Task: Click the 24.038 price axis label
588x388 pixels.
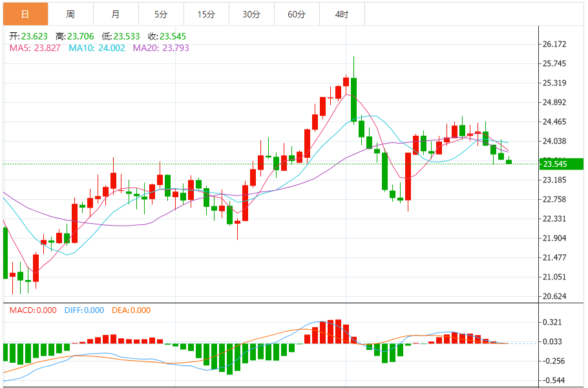Action: point(554,142)
